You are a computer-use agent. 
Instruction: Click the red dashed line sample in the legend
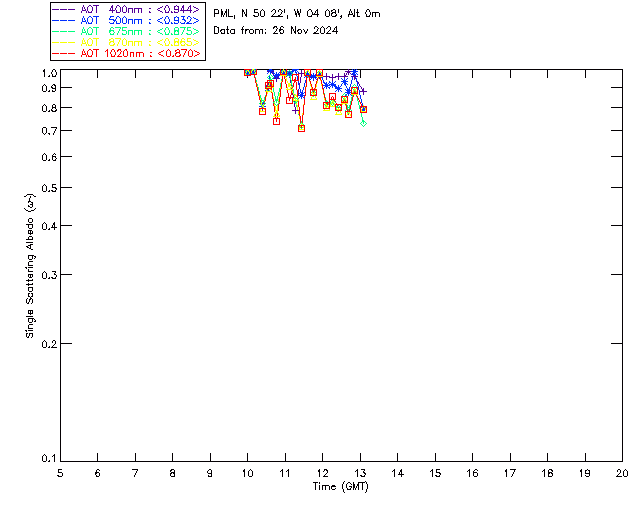64,53
